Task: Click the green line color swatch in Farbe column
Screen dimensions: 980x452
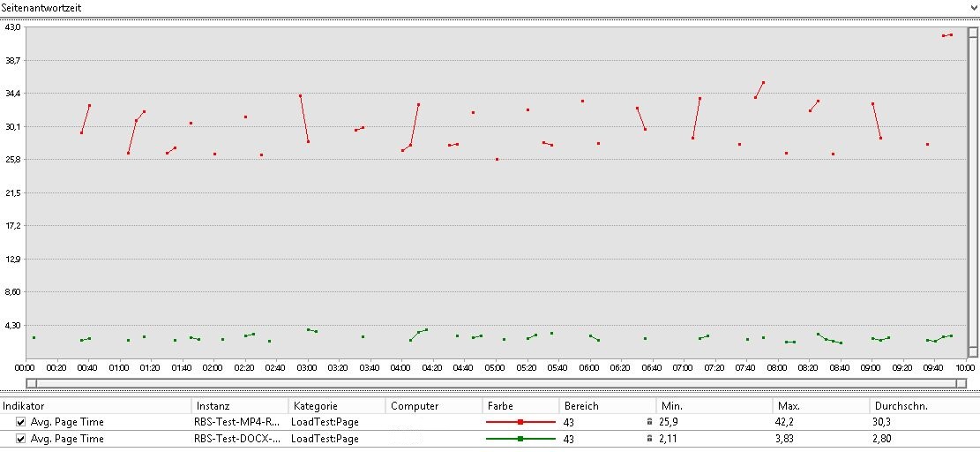Action: coord(520,439)
